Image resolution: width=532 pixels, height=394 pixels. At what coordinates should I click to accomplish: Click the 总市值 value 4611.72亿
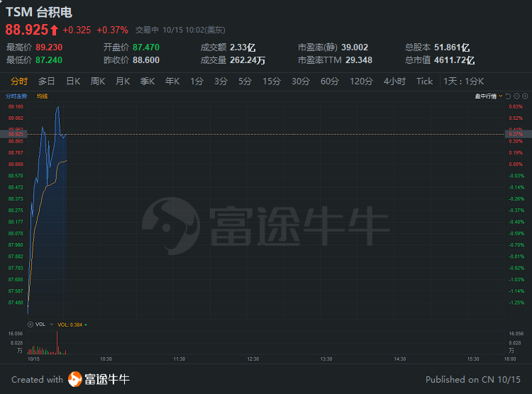pos(454,60)
